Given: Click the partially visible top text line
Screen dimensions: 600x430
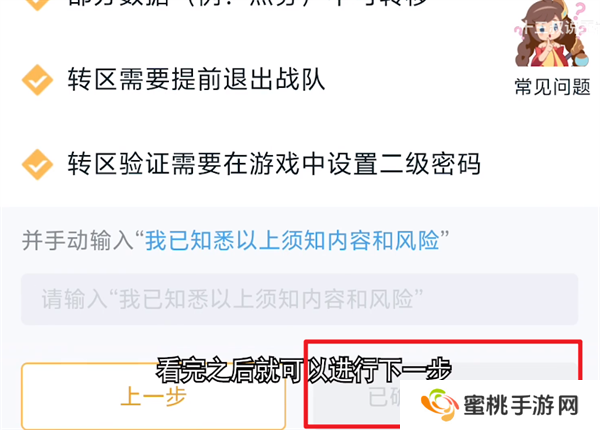Looking at the screenshot, I should coord(247,3).
